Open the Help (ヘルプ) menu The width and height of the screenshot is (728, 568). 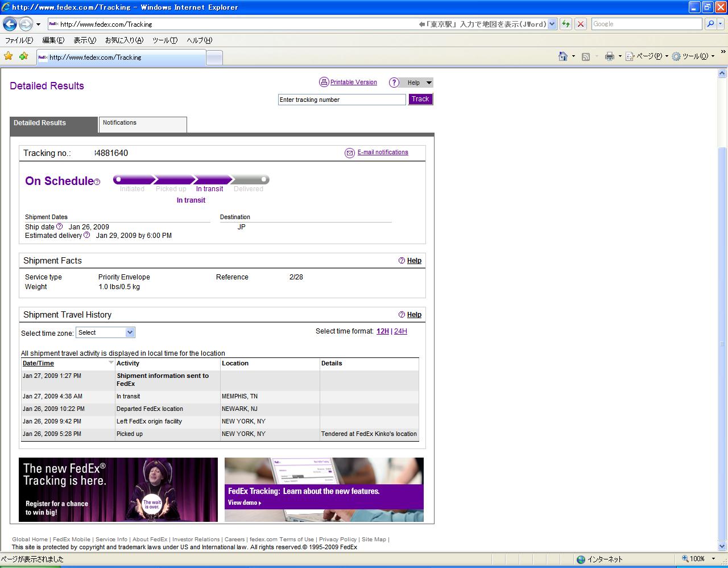[x=200, y=40]
